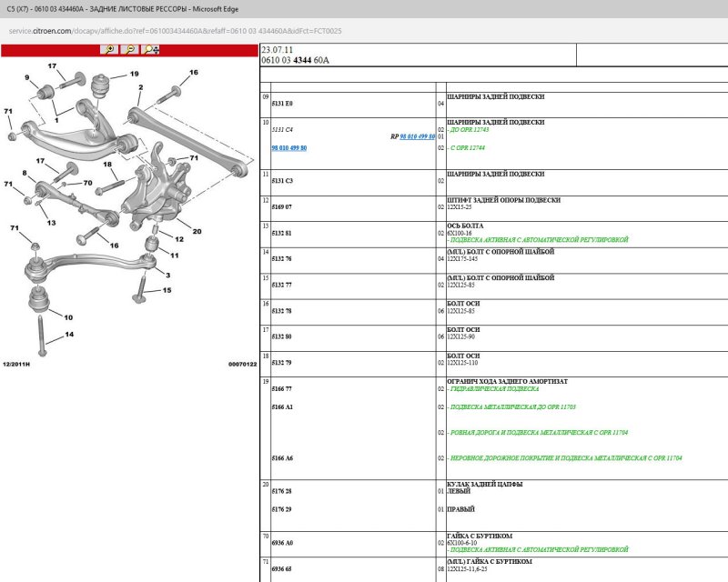Click callout 12 on the diagram

coord(179,239)
